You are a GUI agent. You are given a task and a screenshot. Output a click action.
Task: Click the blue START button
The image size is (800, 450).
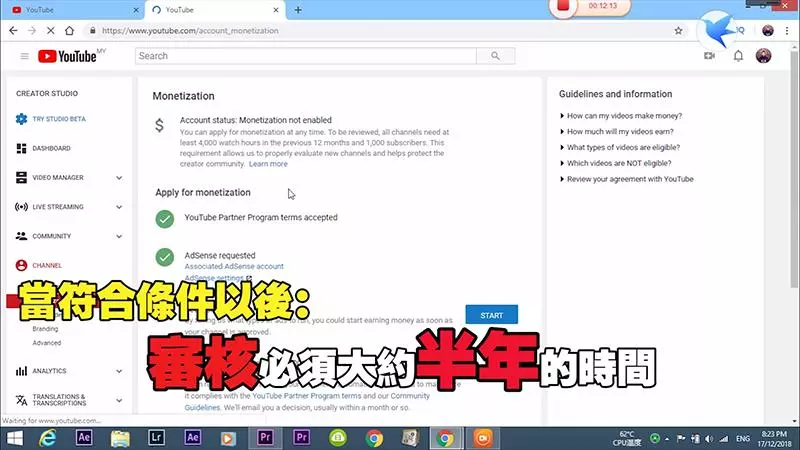coord(491,315)
